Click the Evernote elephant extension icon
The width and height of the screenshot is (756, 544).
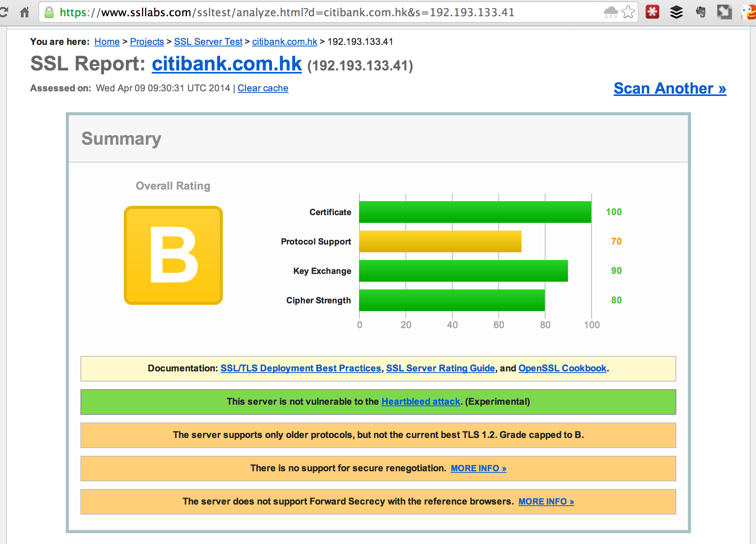click(701, 12)
